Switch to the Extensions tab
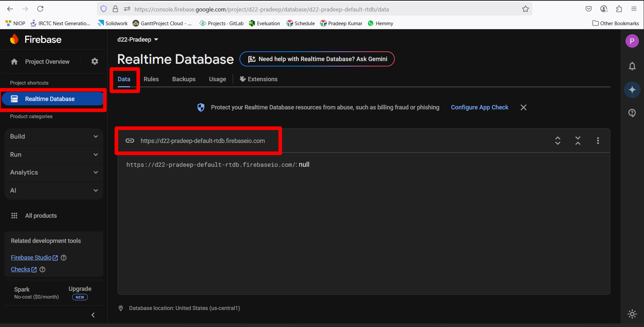Screen dimensions: 644x327 [259, 79]
